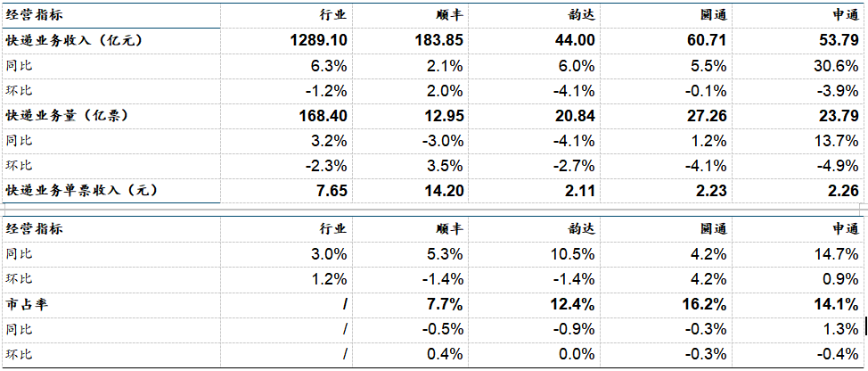The width and height of the screenshot is (868, 371).
Task: Click the 快递业务量（亿票） row label
Action: pyautogui.click(x=67, y=116)
